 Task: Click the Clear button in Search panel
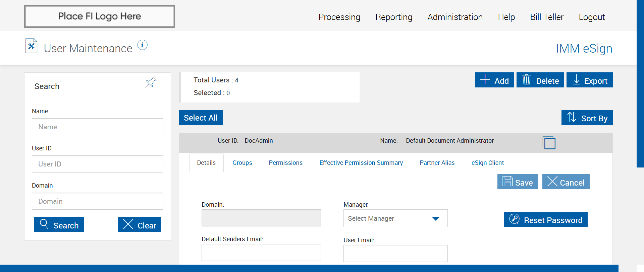[x=140, y=225]
